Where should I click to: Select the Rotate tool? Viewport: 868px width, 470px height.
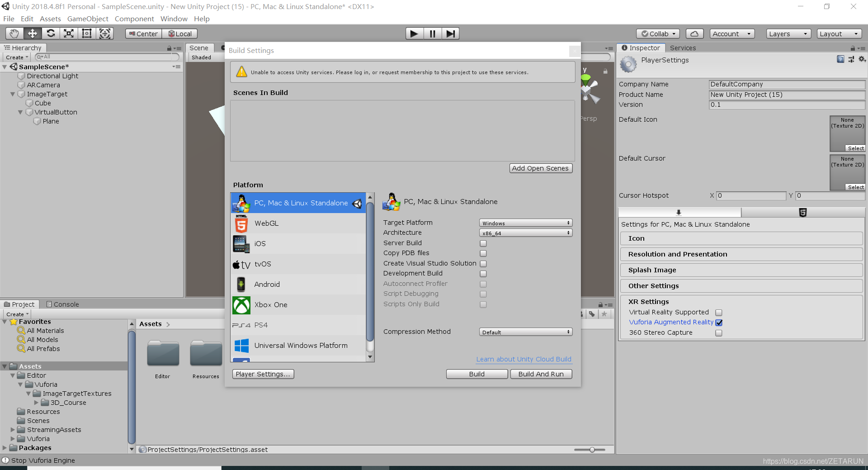coord(51,33)
